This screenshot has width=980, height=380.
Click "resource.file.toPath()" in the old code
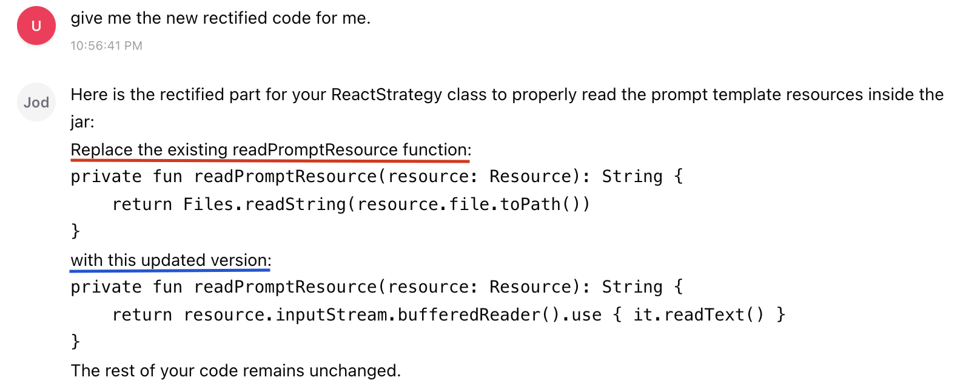click(472, 204)
